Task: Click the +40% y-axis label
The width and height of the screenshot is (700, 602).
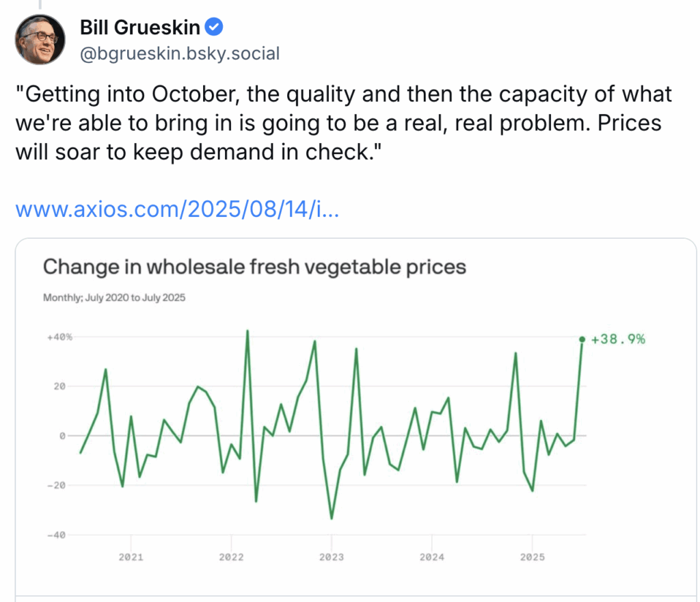Action: tap(60, 337)
